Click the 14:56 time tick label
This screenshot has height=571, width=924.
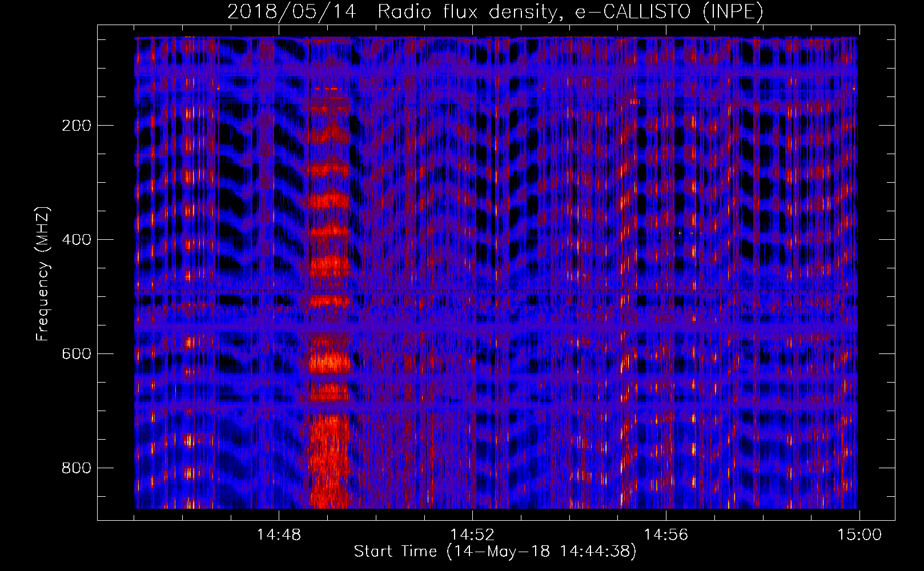point(666,535)
